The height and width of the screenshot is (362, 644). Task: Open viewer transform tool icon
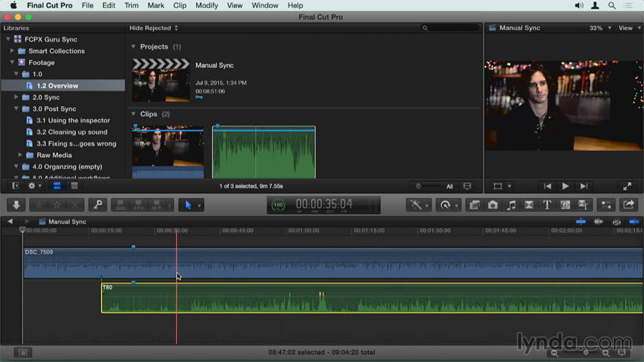tap(498, 186)
